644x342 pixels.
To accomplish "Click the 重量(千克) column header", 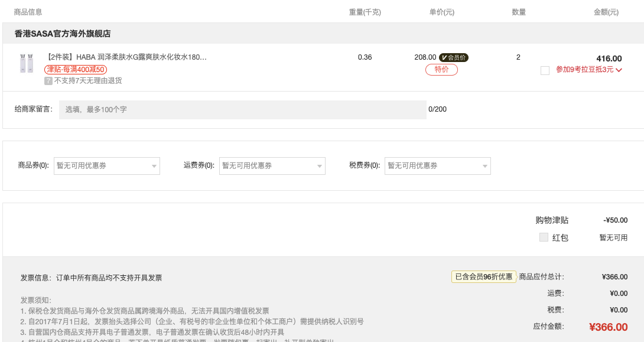I will pyautogui.click(x=365, y=12).
